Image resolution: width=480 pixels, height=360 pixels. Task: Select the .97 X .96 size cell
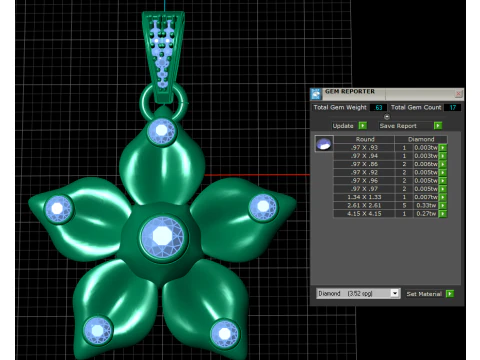(364, 181)
